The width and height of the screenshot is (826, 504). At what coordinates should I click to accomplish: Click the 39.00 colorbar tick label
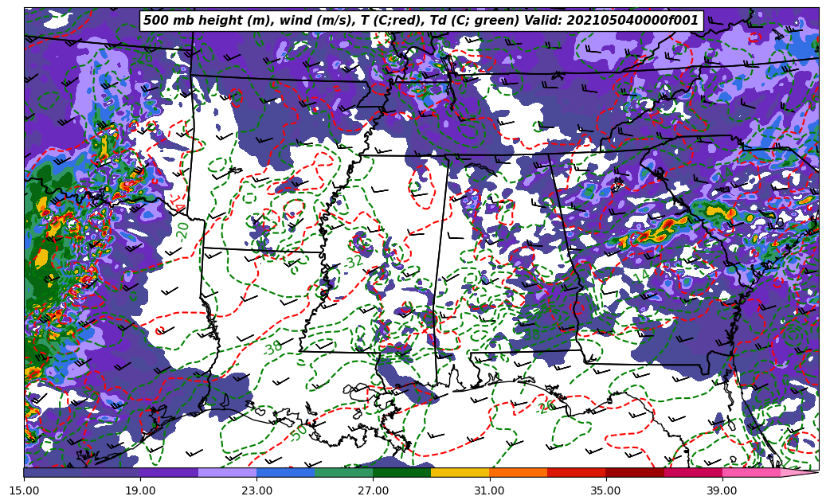pos(722,490)
